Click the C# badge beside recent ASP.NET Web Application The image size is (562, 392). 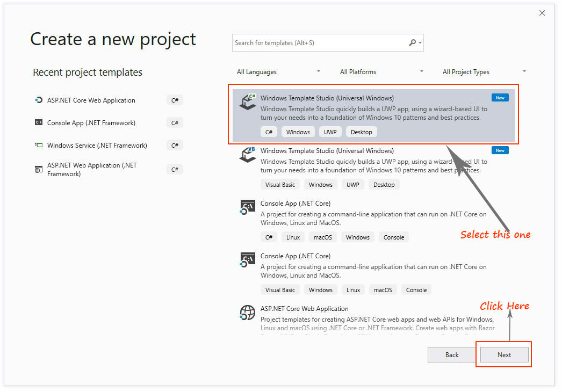coord(175,170)
